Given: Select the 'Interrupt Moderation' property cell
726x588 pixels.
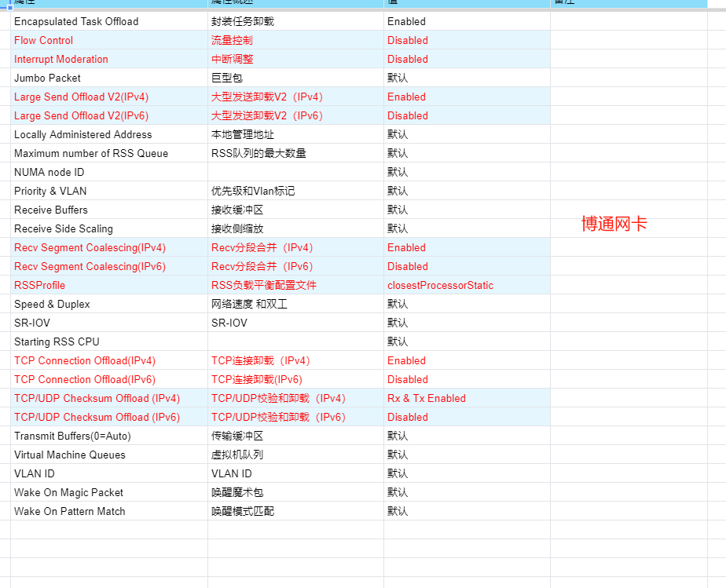Looking at the screenshot, I should (109, 59).
